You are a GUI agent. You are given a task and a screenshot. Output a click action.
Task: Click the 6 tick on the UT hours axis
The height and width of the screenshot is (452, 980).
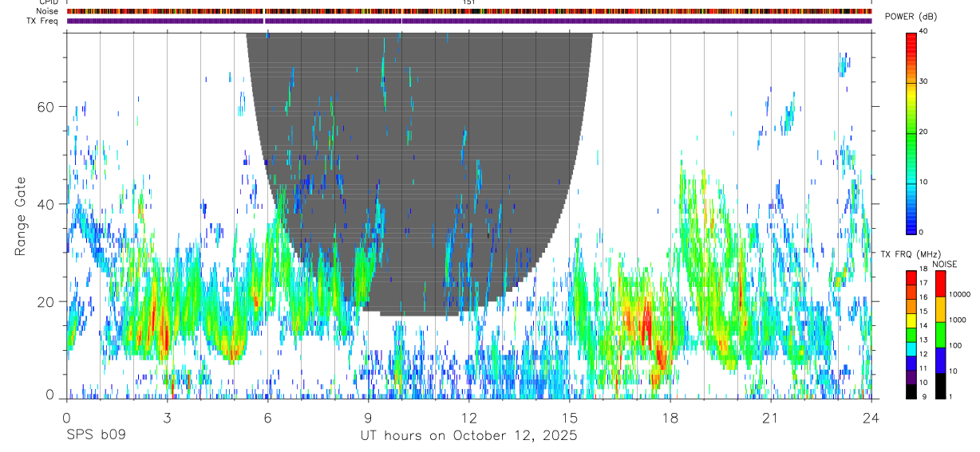(x=267, y=417)
